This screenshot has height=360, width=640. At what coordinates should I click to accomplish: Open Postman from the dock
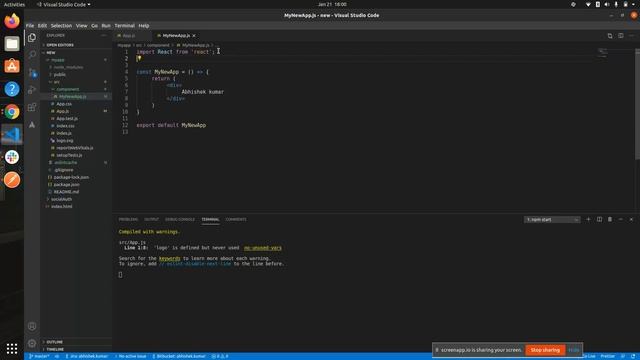tap(12, 180)
